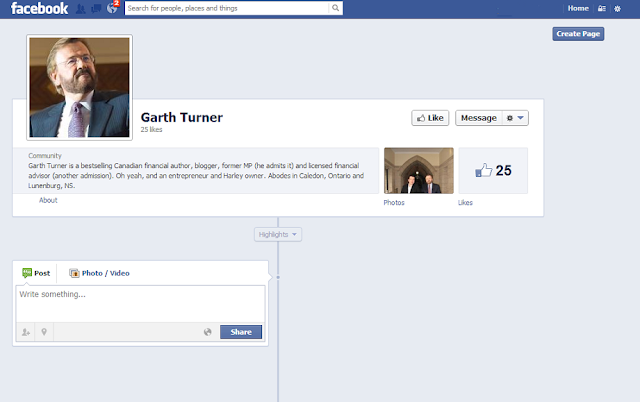Click the 25 likes text under name
This screenshot has width=640, height=402.
[151, 129]
